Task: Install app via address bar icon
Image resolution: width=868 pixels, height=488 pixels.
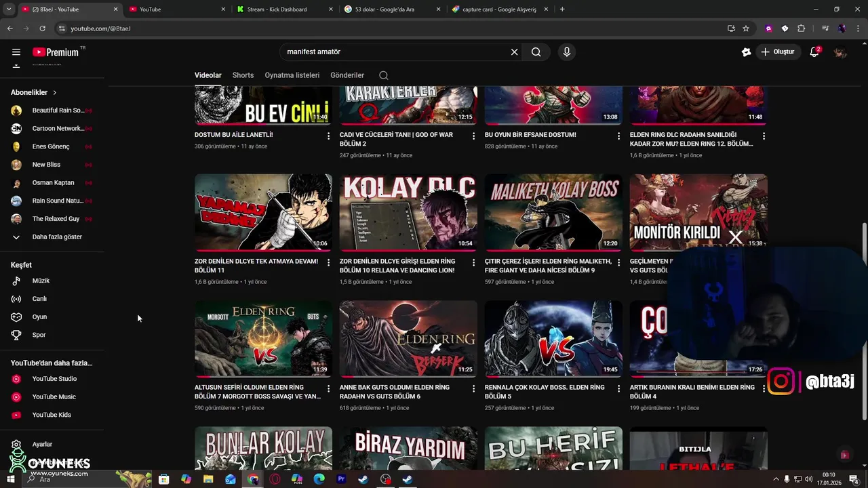Action: [x=731, y=28]
